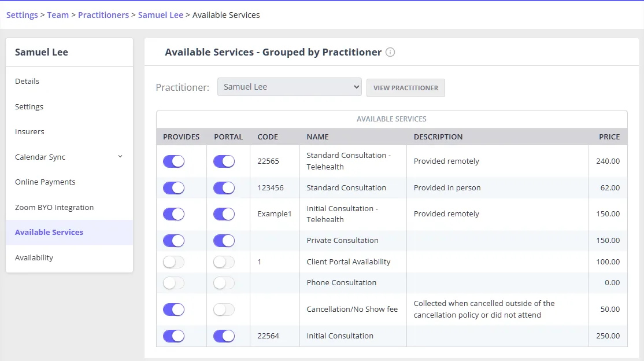Click code 22564 cell
644x361 pixels.
point(268,336)
